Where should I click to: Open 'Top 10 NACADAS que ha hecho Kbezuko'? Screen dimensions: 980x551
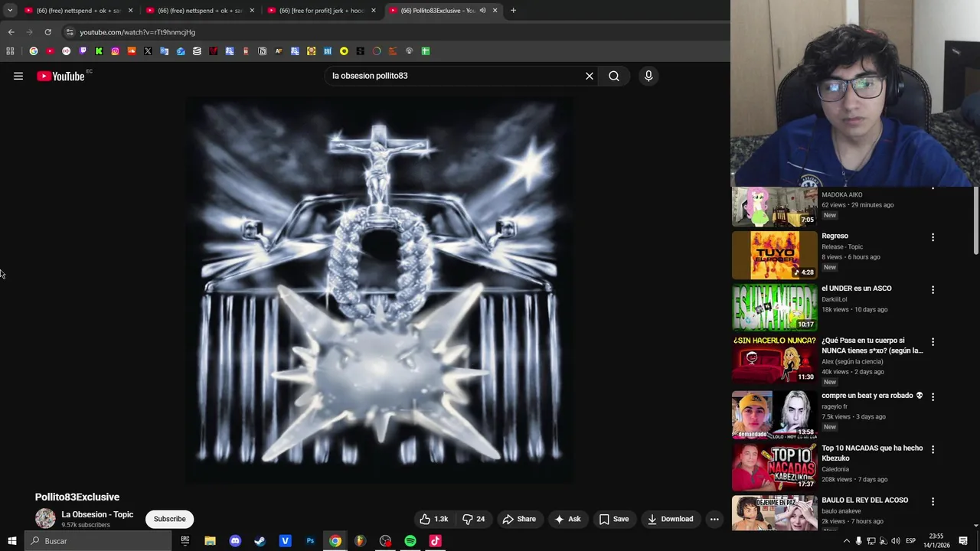872,453
